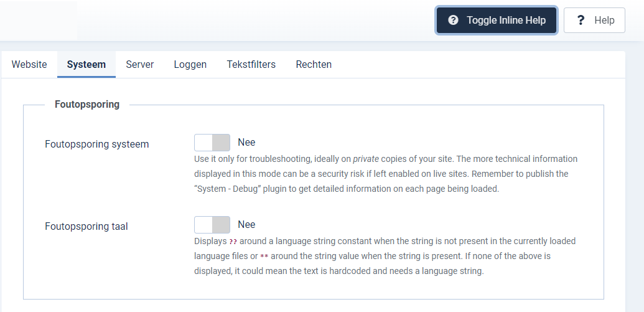Switch to the Tekstfilters tab

251,64
